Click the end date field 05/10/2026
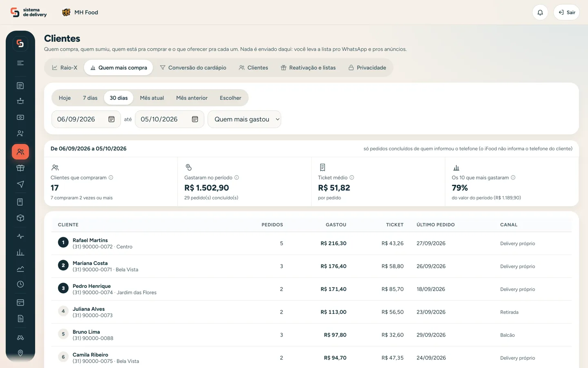588x368 pixels. [169, 119]
